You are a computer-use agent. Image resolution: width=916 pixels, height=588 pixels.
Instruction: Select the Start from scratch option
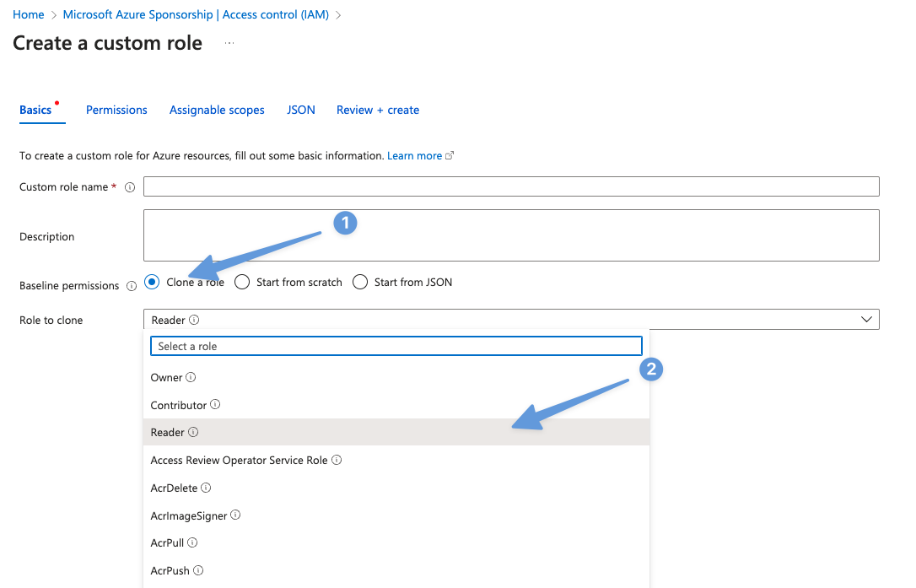[242, 282]
